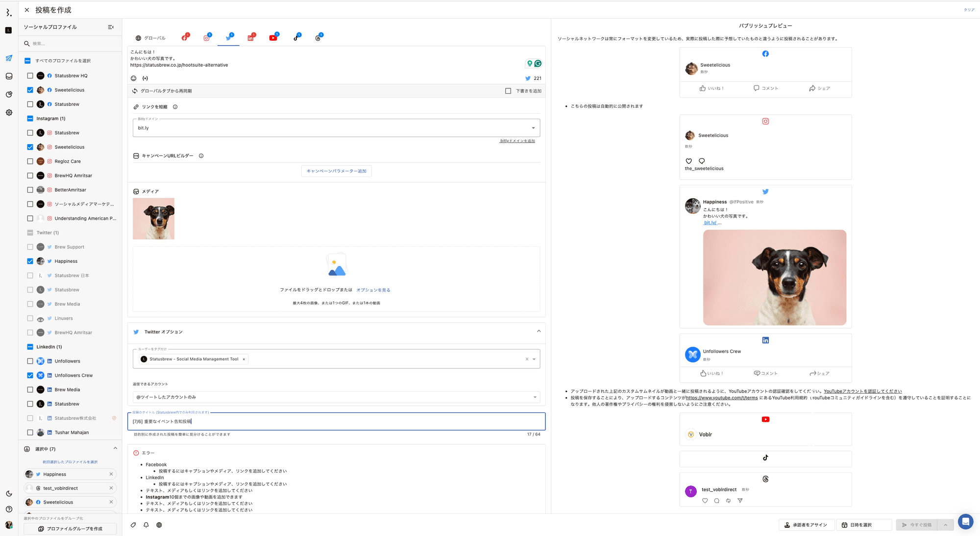
Task: Click the uploaded dog image thumbnail
Action: tap(153, 219)
